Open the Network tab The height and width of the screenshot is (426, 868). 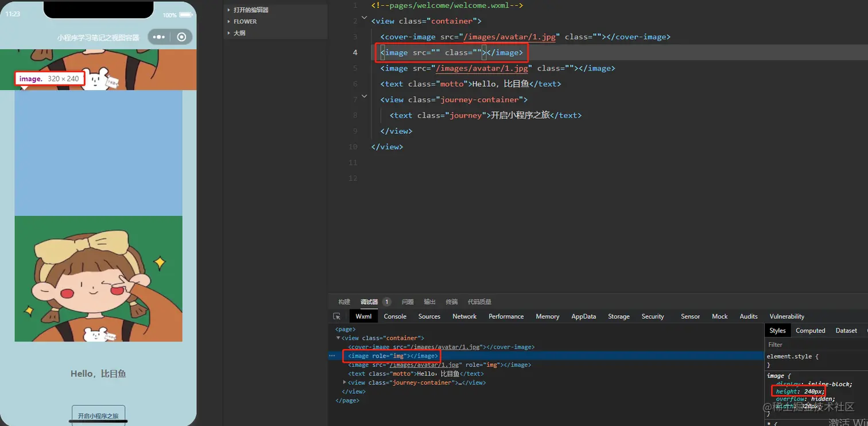[464, 316]
